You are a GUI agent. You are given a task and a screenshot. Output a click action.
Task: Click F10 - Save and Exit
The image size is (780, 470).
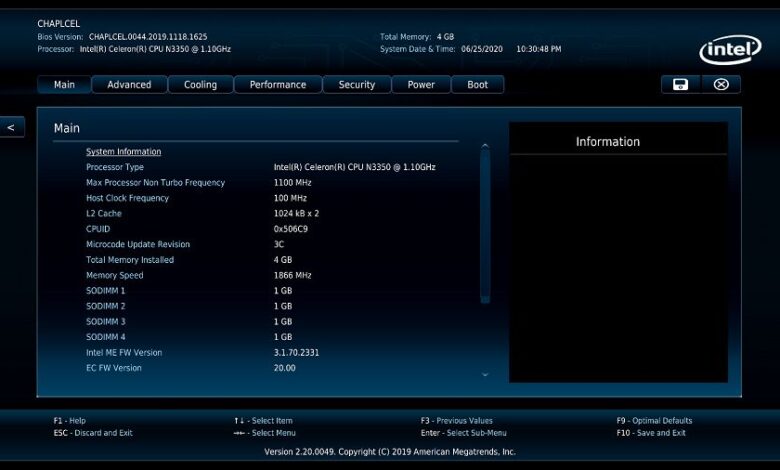[x=651, y=433]
